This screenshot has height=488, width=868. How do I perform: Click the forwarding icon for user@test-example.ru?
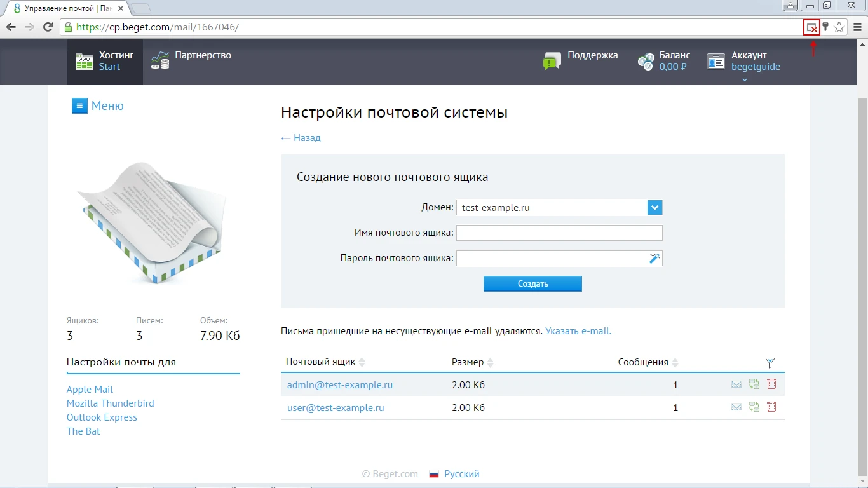(754, 407)
